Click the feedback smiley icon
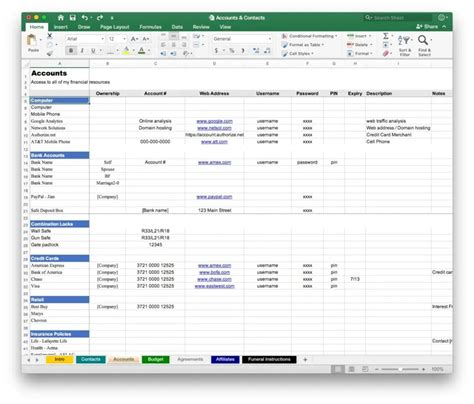The image size is (474, 404). click(441, 17)
